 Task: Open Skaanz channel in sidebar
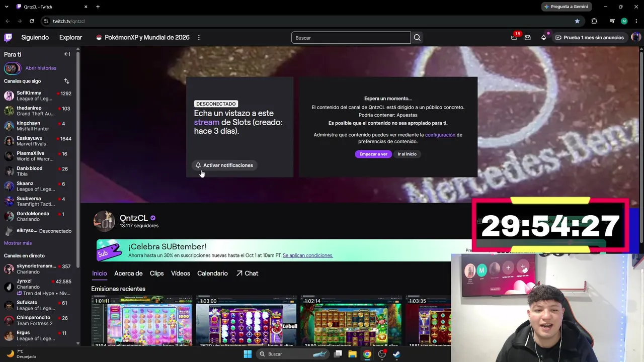[x=38, y=187]
